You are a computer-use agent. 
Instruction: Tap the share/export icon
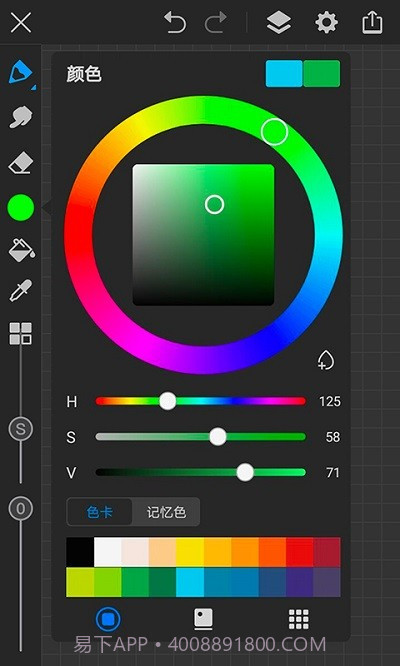[x=372, y=22]
